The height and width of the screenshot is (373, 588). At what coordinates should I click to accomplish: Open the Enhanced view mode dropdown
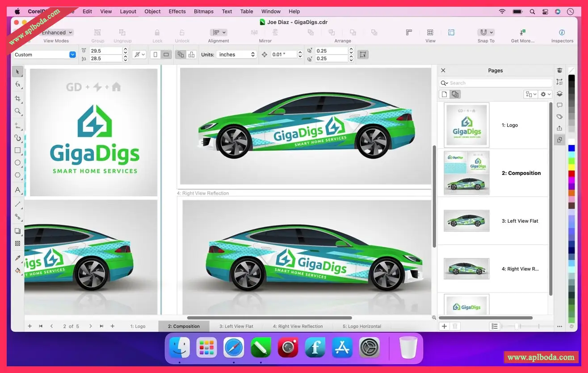pos(57,33)
